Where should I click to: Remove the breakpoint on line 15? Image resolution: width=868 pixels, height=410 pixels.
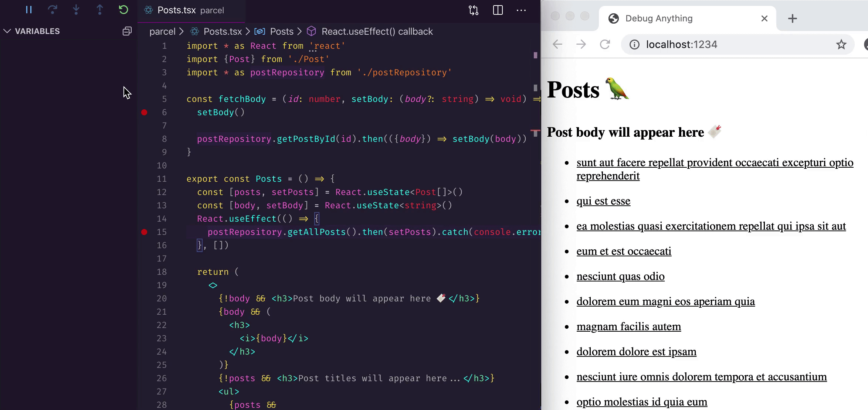[144, 232]
